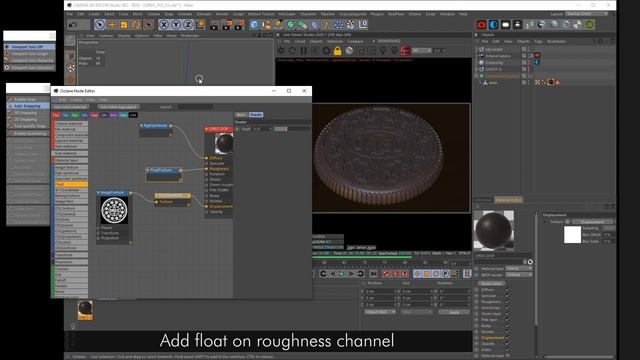Open the Displacement texture dropdown arrow

click(567, 222)
